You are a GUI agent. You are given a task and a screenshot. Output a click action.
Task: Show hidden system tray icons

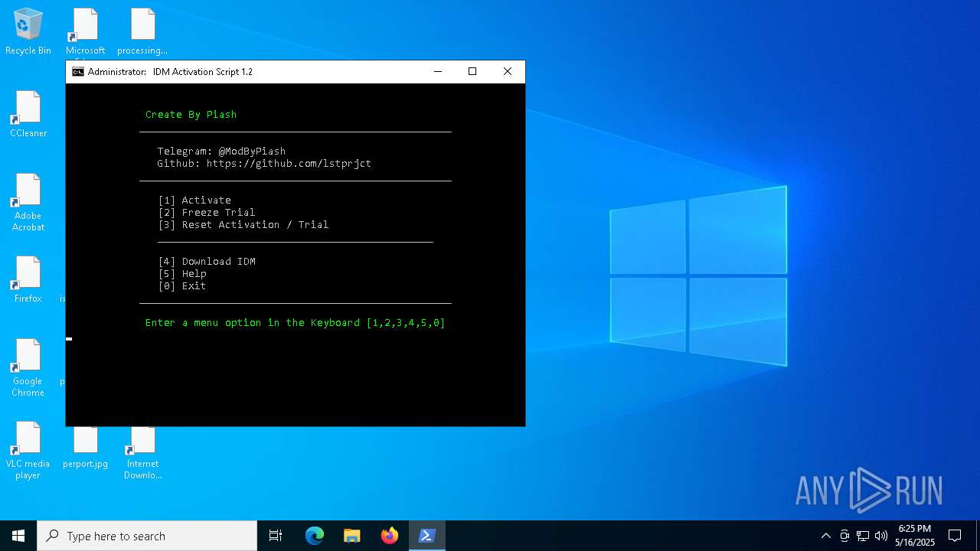pos(825,536)
